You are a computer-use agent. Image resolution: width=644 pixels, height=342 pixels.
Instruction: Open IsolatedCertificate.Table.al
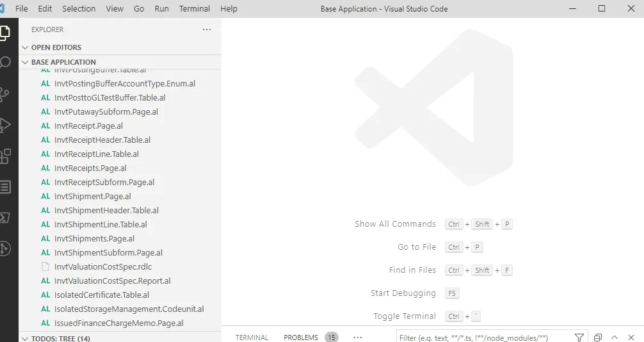point(102,295)
